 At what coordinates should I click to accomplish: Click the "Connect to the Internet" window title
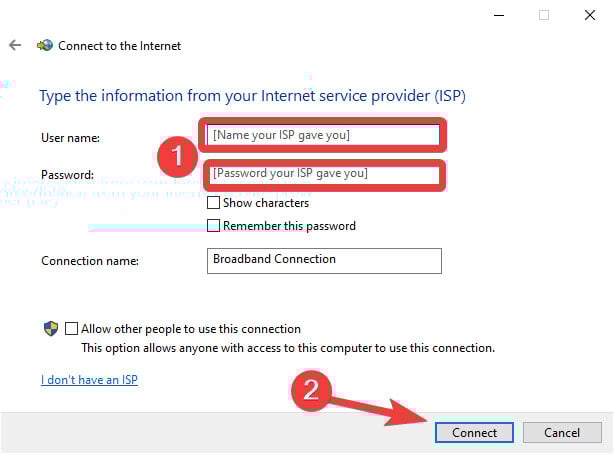click(120, 45)
